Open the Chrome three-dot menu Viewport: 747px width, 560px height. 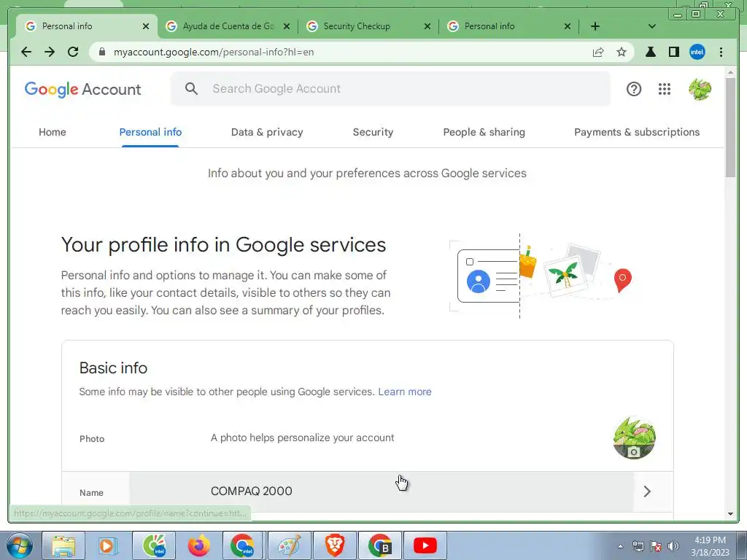click(x=721, y=52)
